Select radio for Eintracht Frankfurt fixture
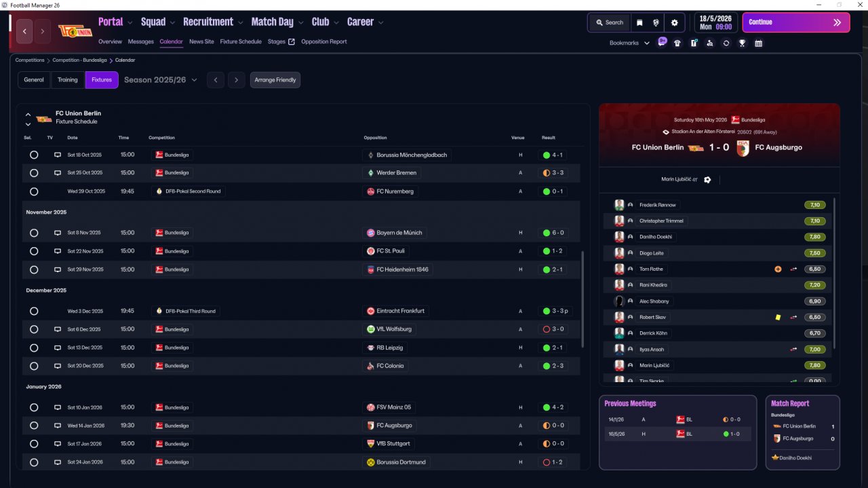The width and height of the screenshot is (868, 488). pyautogui.click(x=34, y=311)
